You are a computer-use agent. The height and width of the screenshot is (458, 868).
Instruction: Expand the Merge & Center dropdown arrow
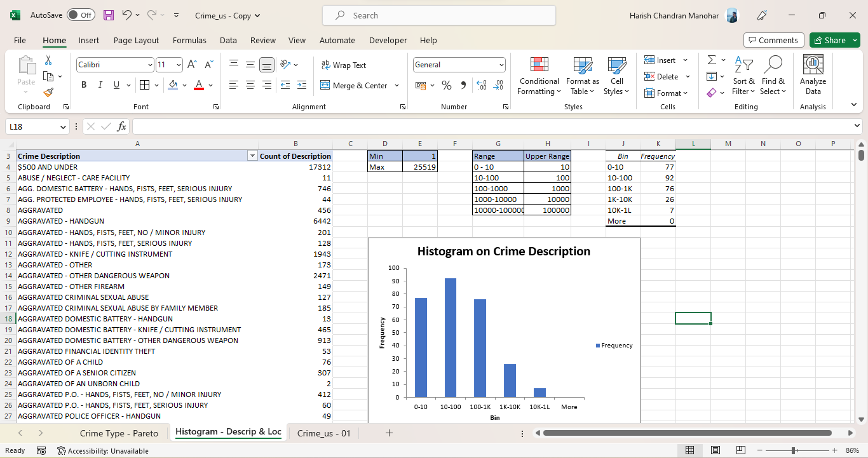(x=397, y=85)
